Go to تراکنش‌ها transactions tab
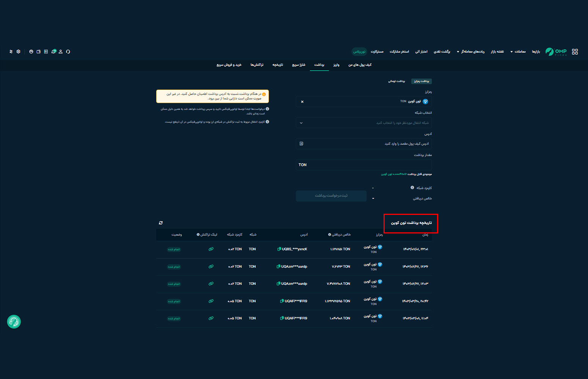Image resolution: width=588 pixels, height=379 pixels. (257, 65)
